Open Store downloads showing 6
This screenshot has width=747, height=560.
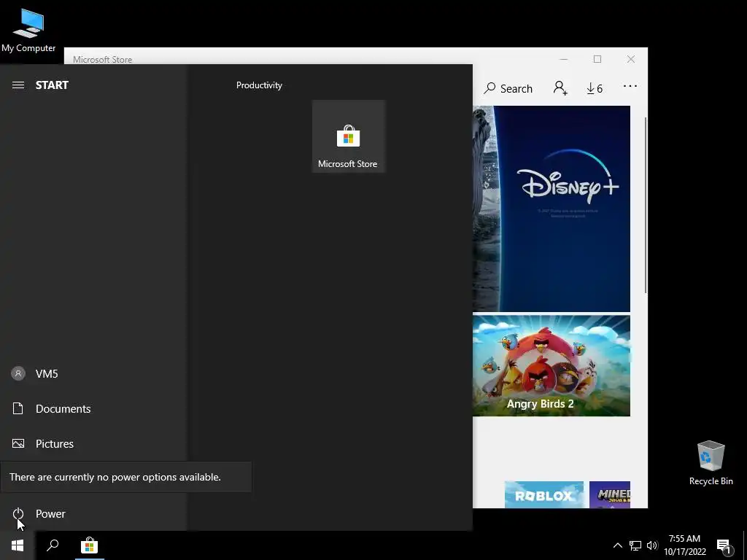tap(595, 88)
